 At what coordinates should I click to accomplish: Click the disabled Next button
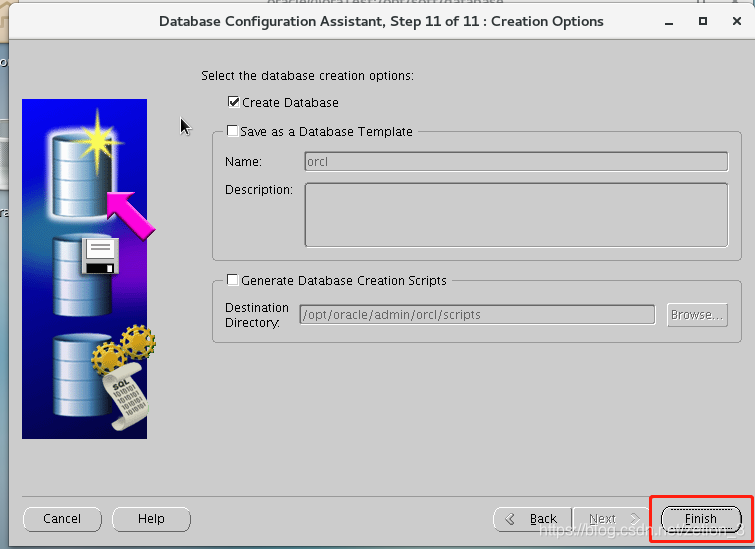[611, 519]
